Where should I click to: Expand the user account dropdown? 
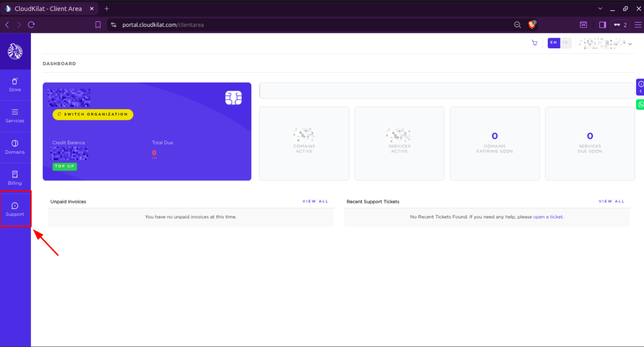tap(605, 43)
